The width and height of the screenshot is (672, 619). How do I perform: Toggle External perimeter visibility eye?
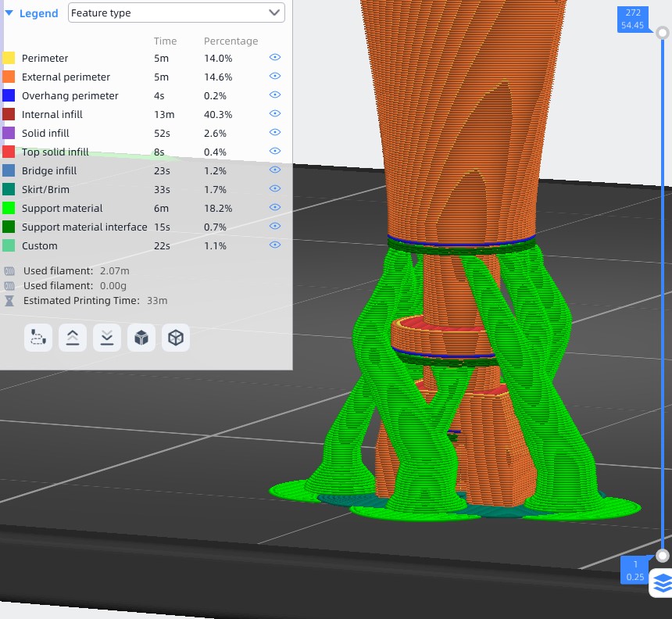click(274, 77)
